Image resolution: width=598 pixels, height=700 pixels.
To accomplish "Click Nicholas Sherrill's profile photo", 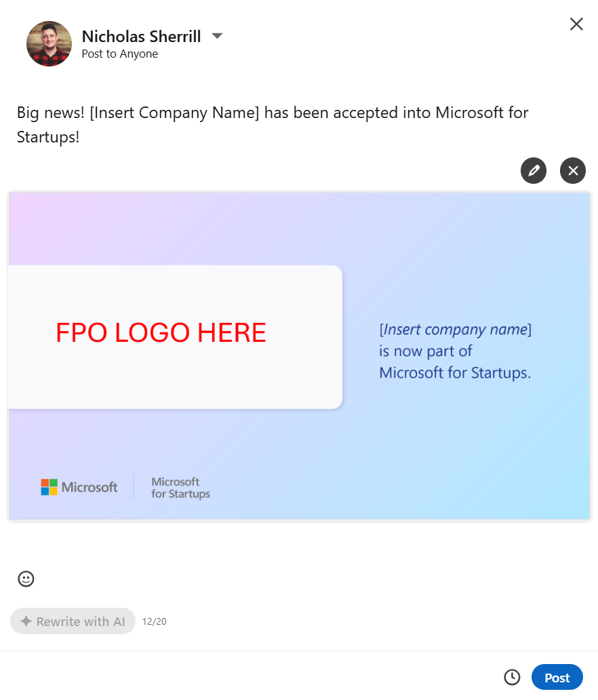I will pos(49,43).
